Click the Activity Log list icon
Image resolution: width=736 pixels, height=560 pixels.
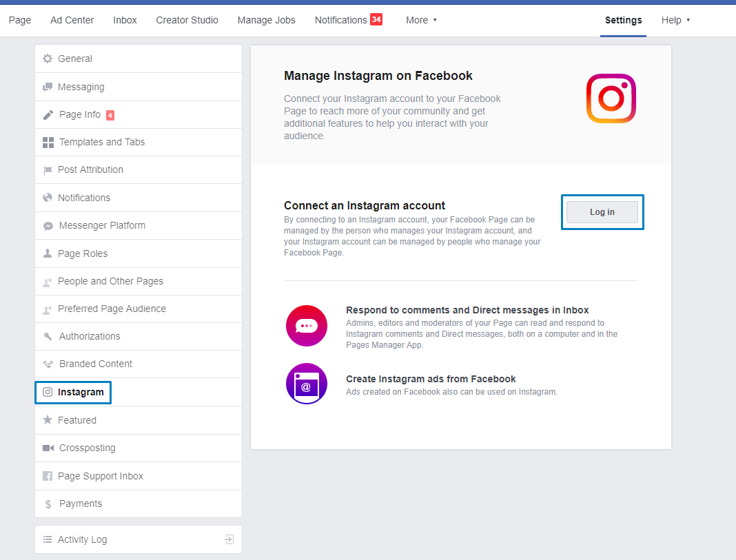[48, 539]
